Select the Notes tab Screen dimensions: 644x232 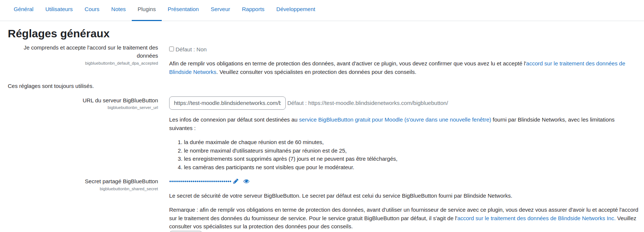pos(118,9)
